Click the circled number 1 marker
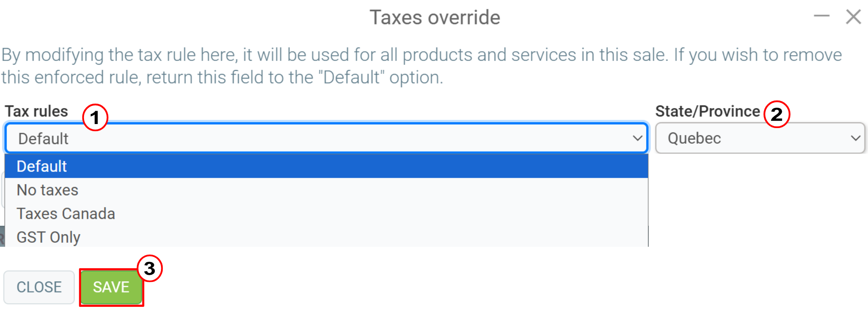 95,117
